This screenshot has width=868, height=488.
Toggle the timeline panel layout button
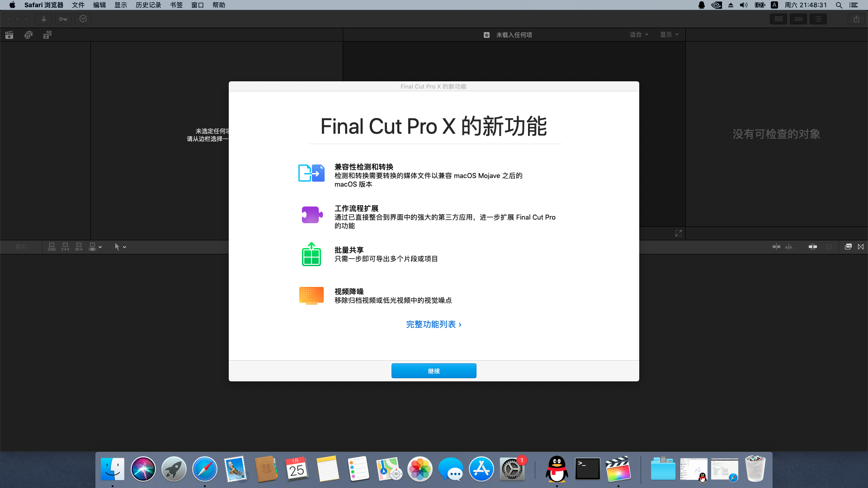click(x=798, y=19)
